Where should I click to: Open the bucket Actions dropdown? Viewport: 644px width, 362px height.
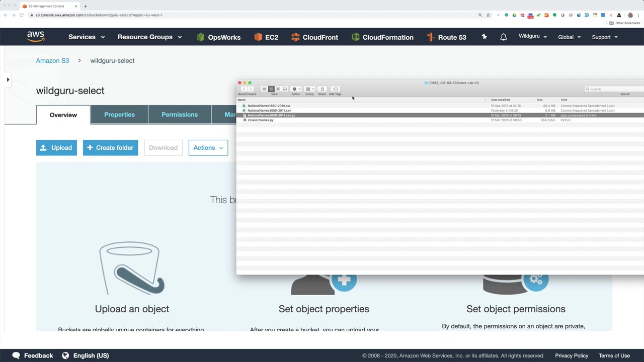pyautogui.click(x=208, y=148)
